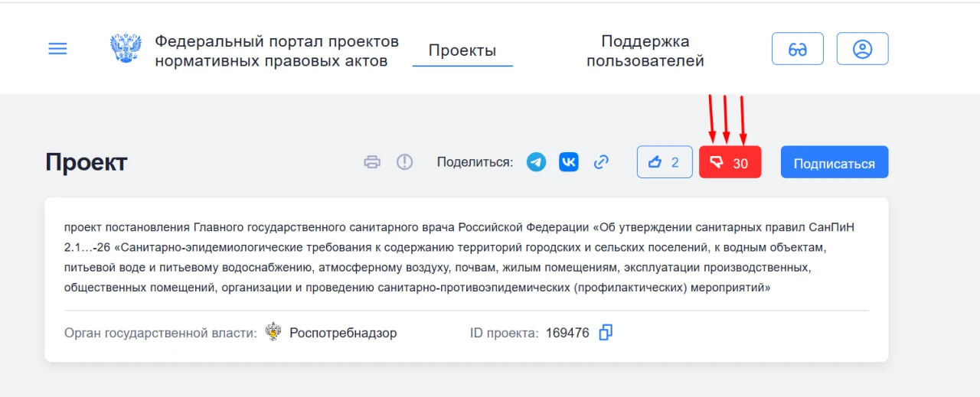Report a problem via the exclamation icon

404,162
